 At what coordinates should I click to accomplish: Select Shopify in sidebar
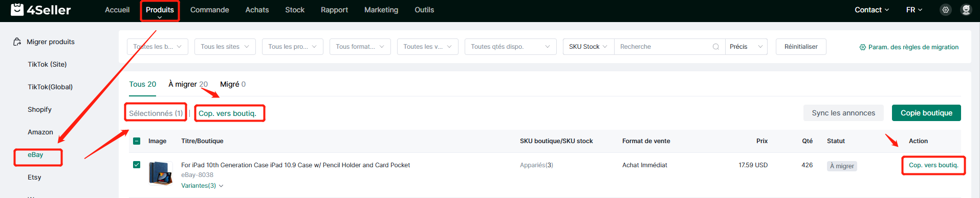(39, 109)
